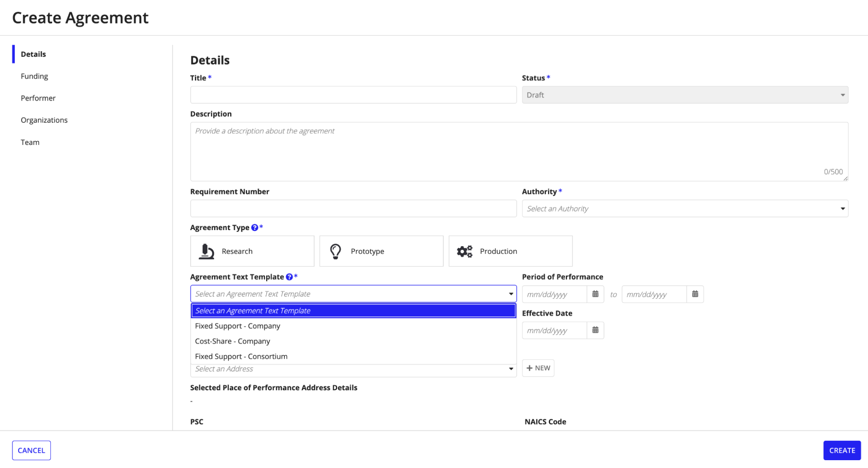
Task: Click the NAICS Code label
Action: point(545,422)
